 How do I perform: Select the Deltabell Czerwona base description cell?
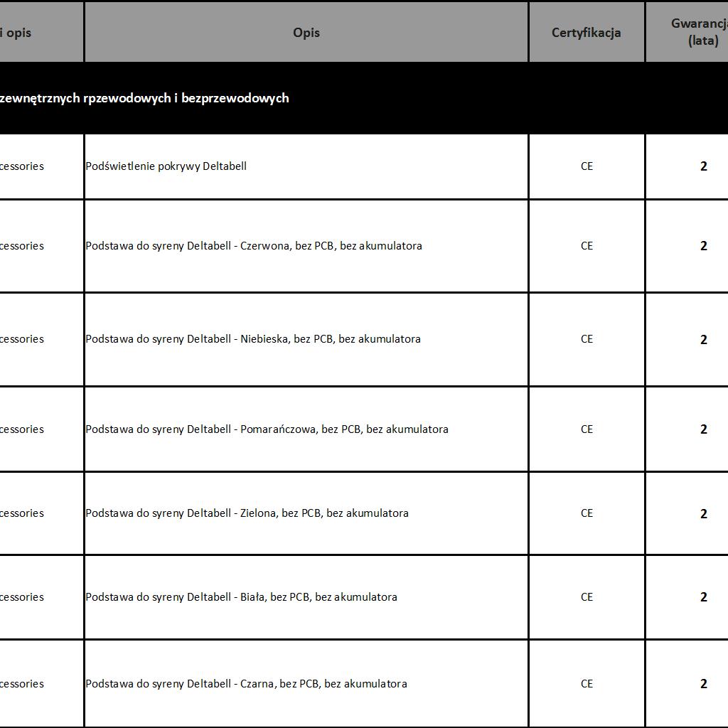(x=306, y=245)
